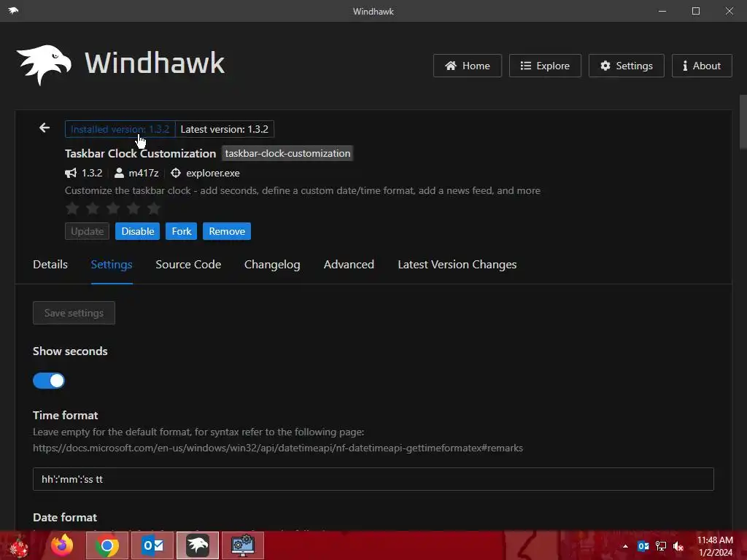
Task: Click the crosshair target process icon
Action: coord(176,173)
